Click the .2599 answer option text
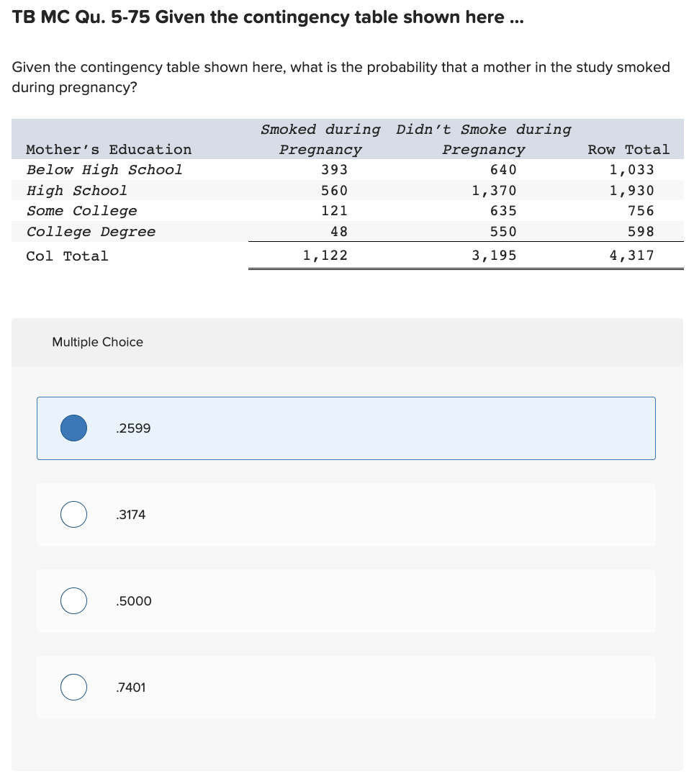Screen dimensions: 694x784 coord(133,428)
